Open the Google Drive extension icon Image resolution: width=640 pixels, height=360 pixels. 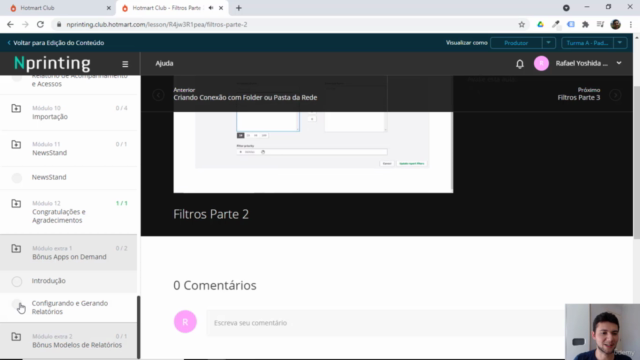(x=540, y=24)
